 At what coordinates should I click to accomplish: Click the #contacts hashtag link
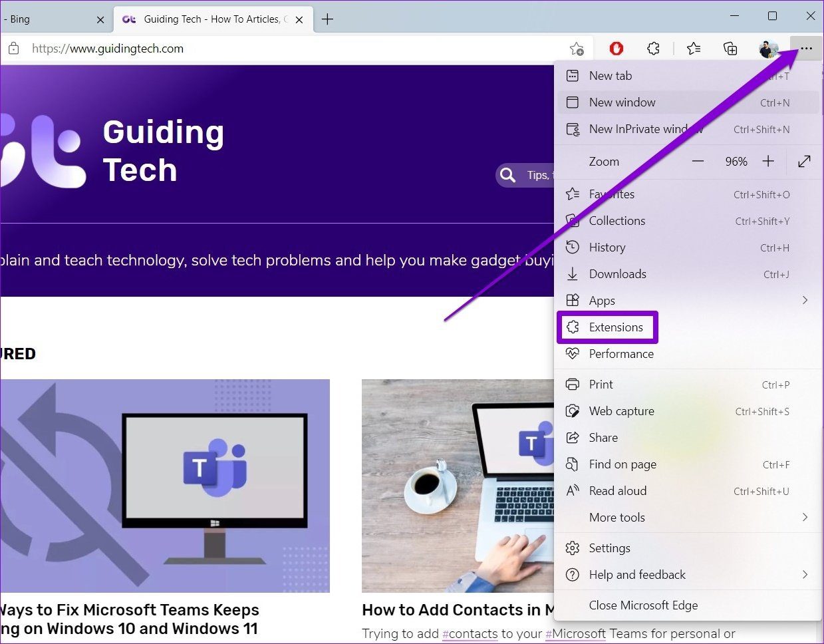click(x=470, y=634)
